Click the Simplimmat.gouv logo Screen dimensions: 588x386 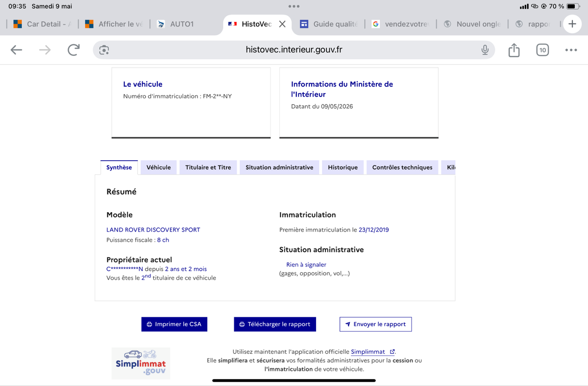[141, 363]
